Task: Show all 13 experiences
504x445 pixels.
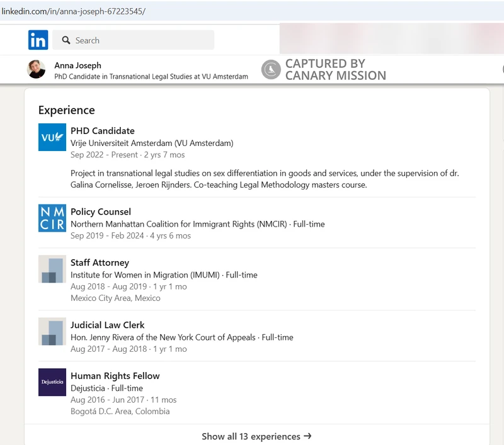Action: pos(256,436)
